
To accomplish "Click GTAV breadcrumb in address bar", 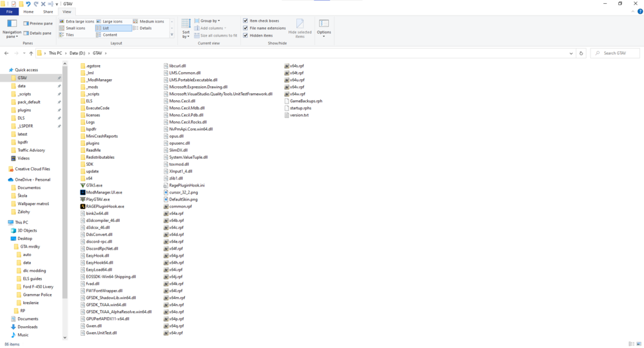I will [x=97, y=53].
